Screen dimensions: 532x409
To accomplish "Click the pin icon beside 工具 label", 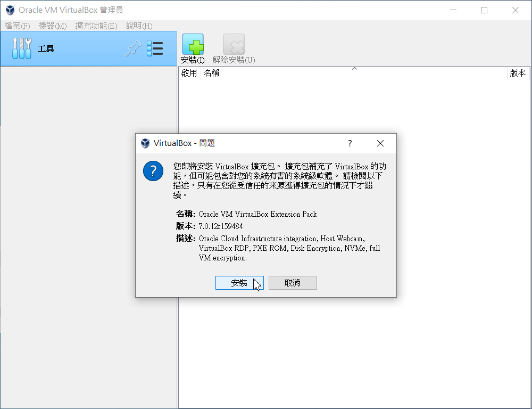I will click(134, 48).
